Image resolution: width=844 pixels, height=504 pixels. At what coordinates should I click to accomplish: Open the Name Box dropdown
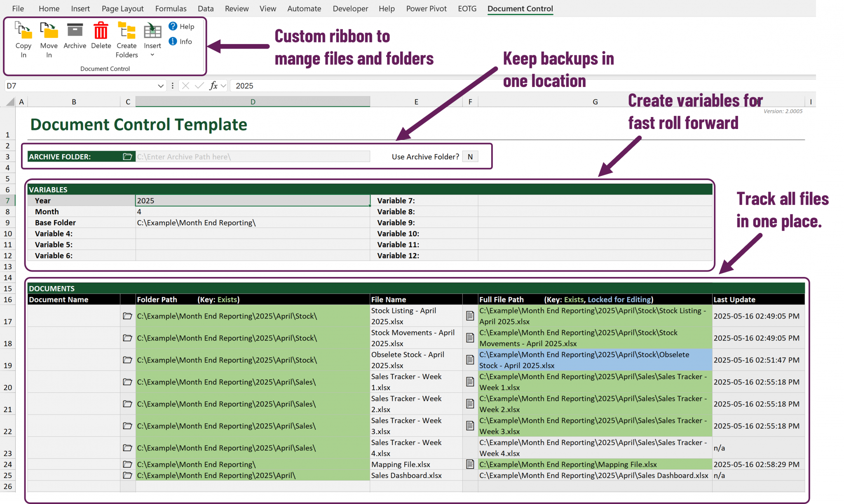tap(161, 86)
